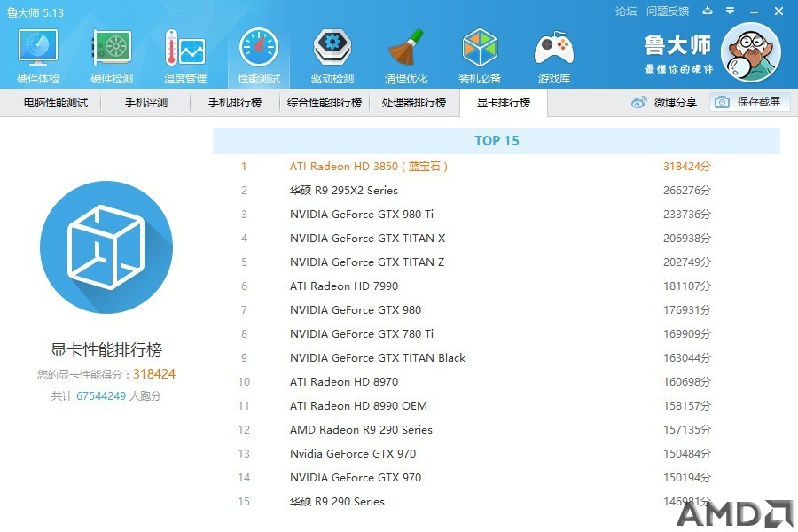Click the 176931分 score value
This screenshot has width=798, height=532.
click(687, 310)
